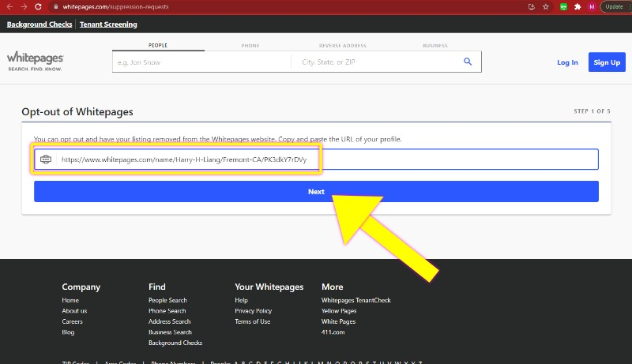Click the Whitepages logo

point(35,61)
